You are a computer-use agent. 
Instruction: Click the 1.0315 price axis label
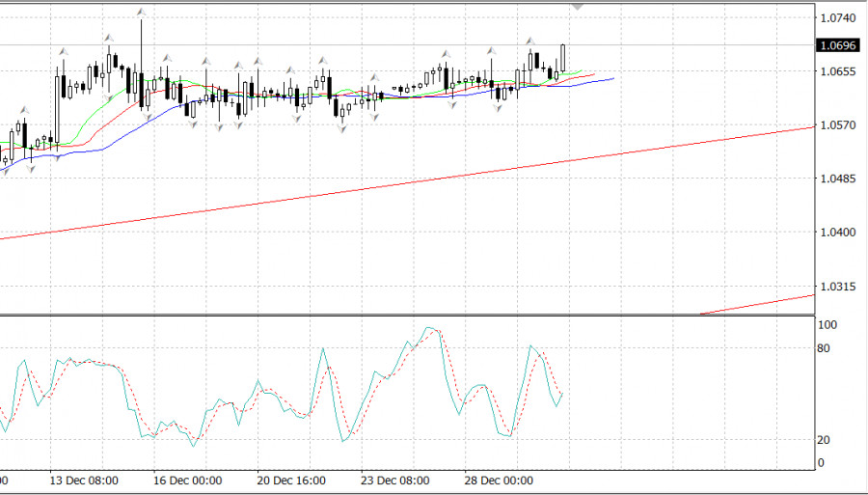[x=835, y=287]
